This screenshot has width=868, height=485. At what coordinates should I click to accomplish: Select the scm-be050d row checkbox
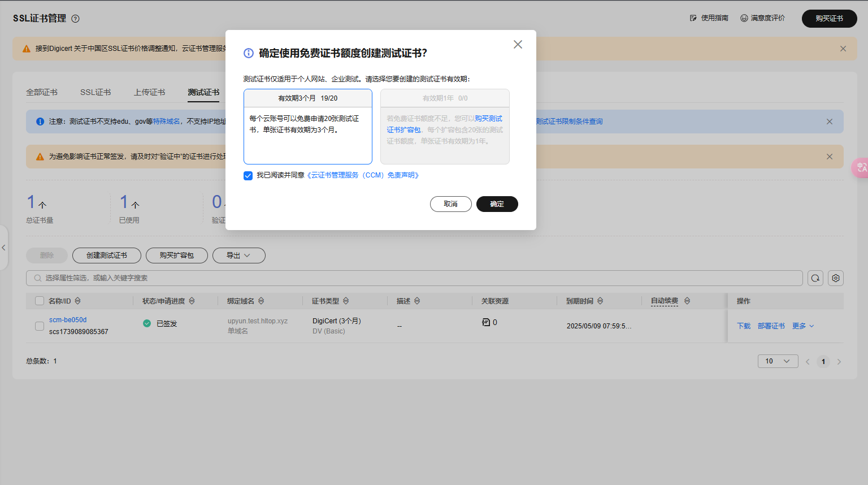pos(40,326)
